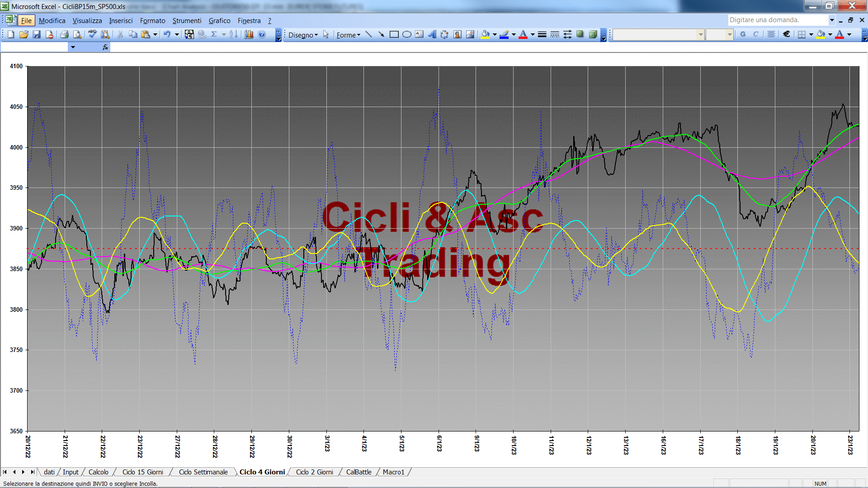Click the 6/1/23 date axis label
Viewport: 868px width, 488px height.
[x=439, y=443]
